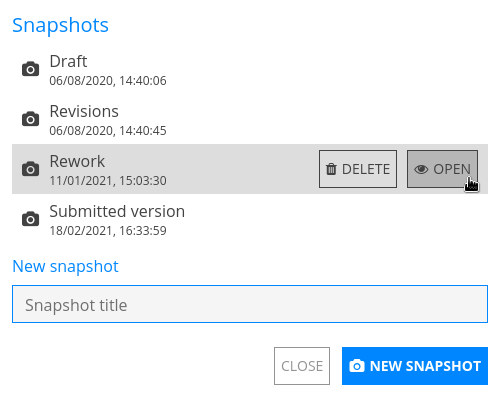Image resolution: width=500 pixels, height=397 pixels.
Task: Select the Submitted version snapshot
Action: (x=250, y=219)
